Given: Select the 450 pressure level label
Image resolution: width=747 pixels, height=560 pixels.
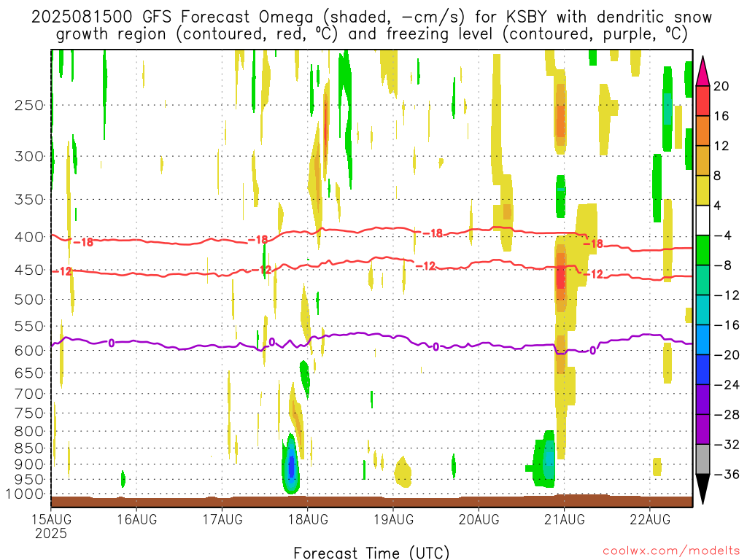Looking at the screenshot, I should (x=29, y=270).
